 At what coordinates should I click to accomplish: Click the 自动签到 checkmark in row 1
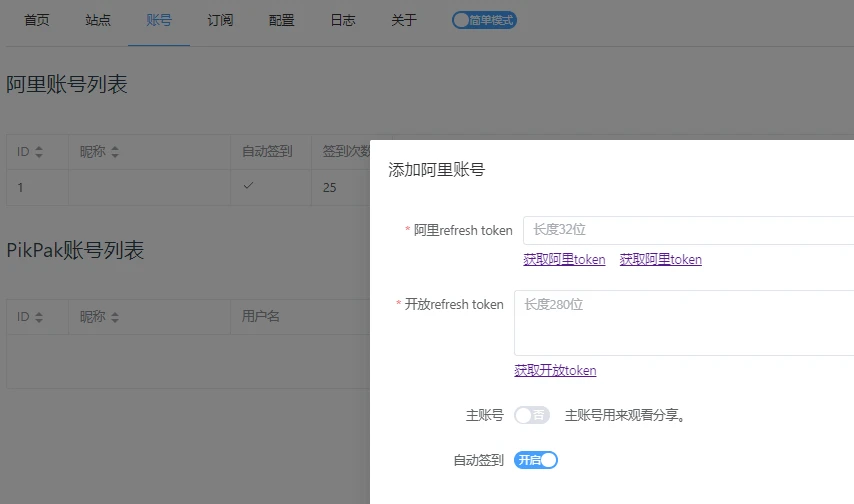(x=248, y=186)
